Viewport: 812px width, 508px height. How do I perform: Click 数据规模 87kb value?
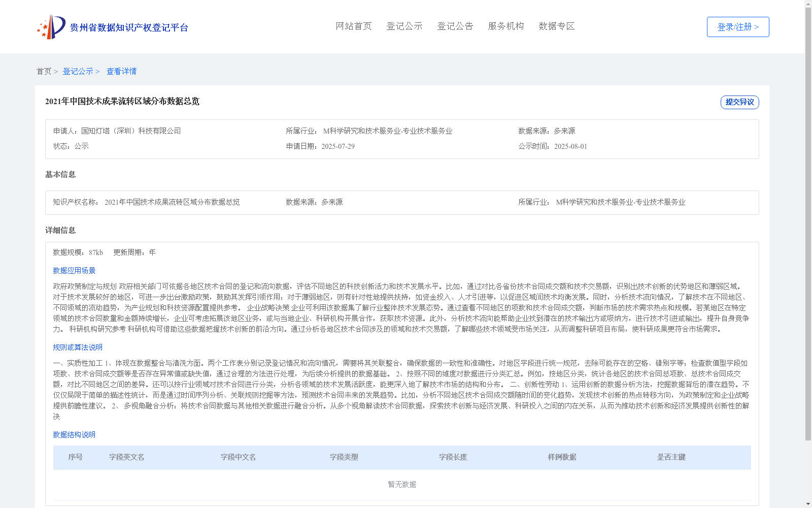[x=96, y=252]
